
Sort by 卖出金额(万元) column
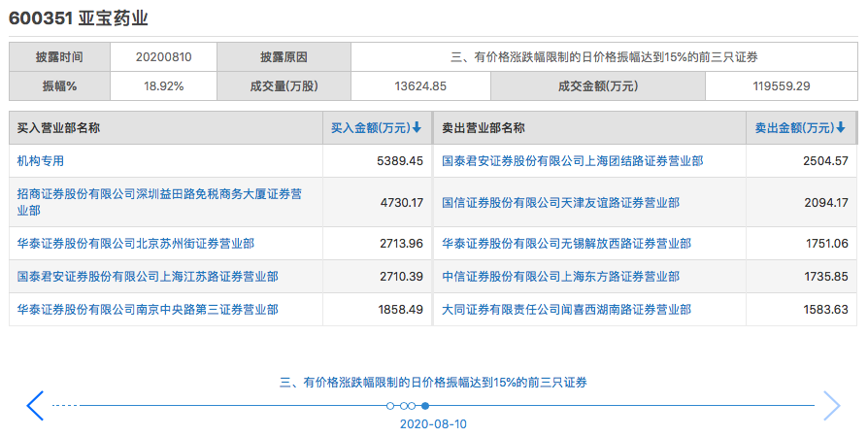(x=800, y=128)
